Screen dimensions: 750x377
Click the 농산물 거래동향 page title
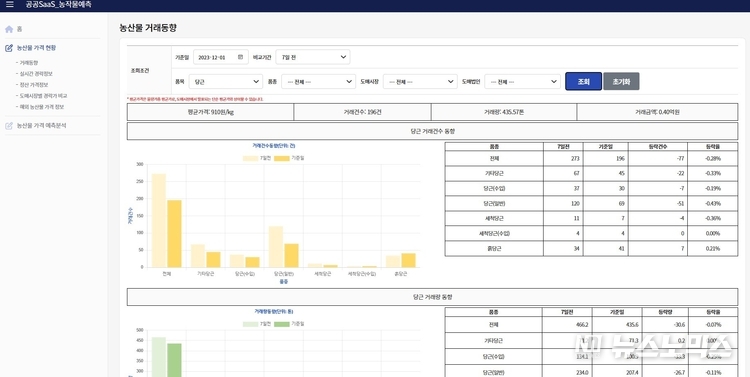(148, 28)
